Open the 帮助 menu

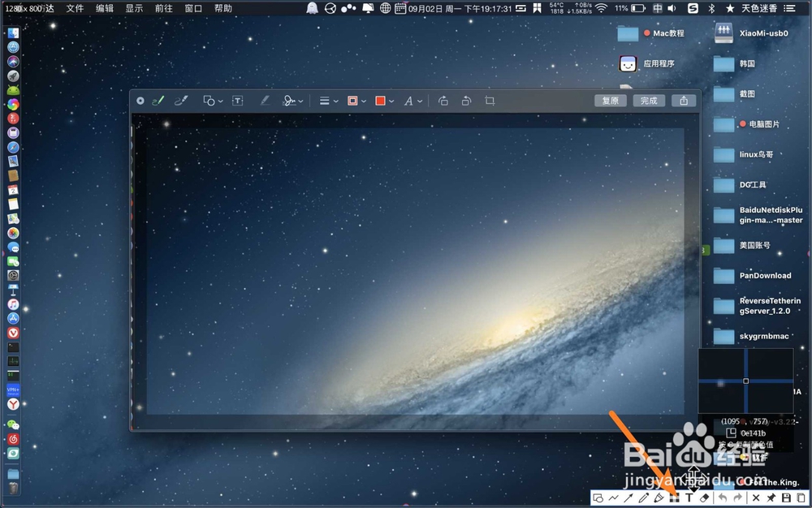pyautogui.click(x=223, y=8)
